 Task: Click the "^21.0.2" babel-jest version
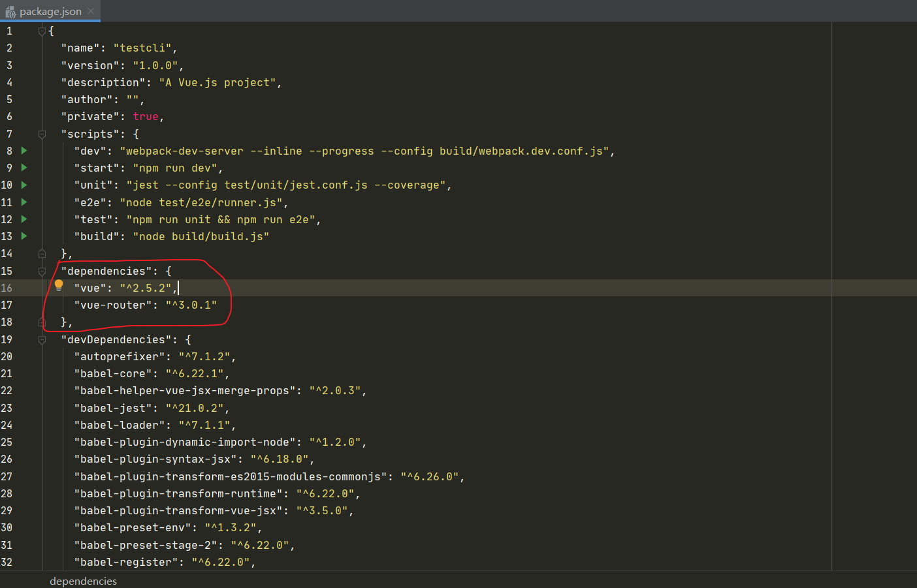[195, 408]
